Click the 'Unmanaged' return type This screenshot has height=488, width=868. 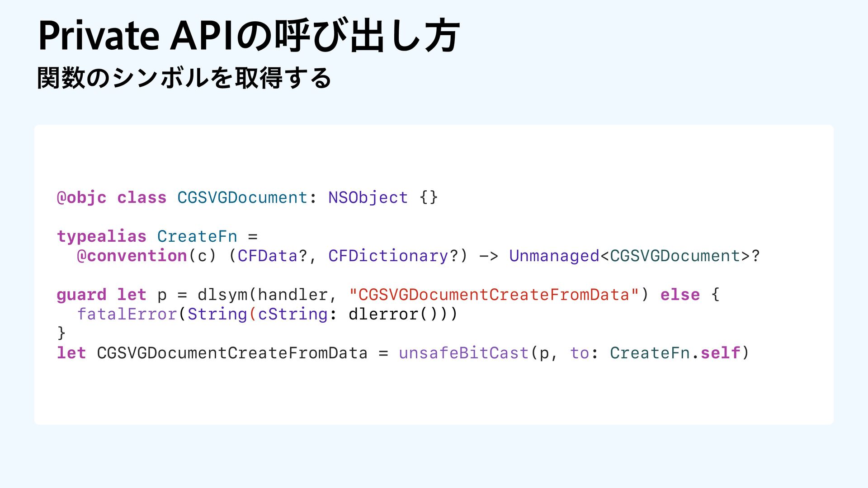(x=554, y=256)
